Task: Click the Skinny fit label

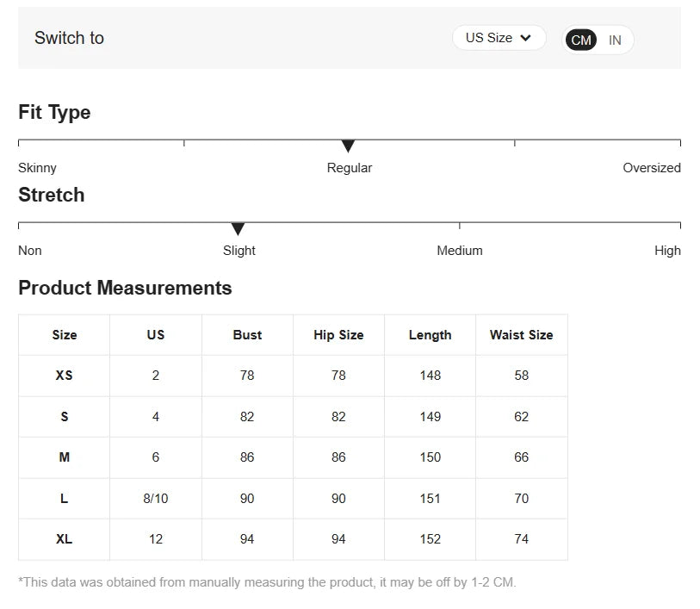Action: [x=38, y=168]
